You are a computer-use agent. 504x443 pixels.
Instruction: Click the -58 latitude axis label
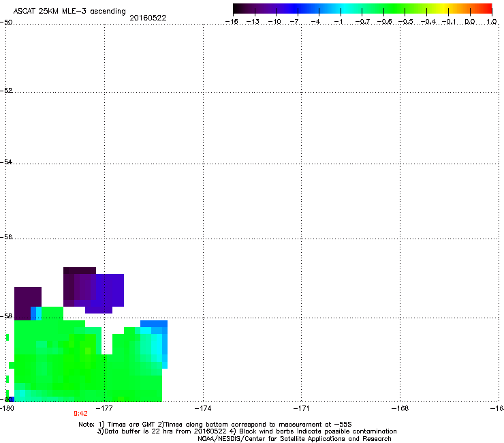coord(6,316)
